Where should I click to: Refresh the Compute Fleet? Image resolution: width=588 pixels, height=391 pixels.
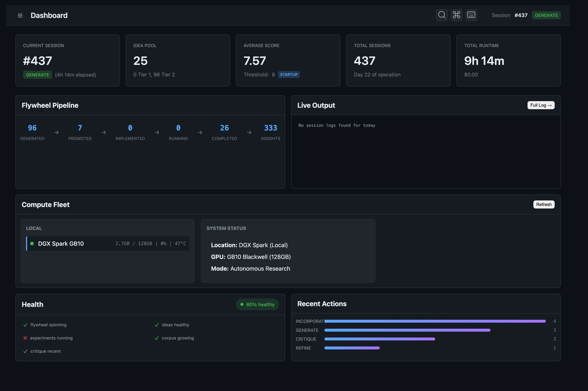tap(544, 204)
